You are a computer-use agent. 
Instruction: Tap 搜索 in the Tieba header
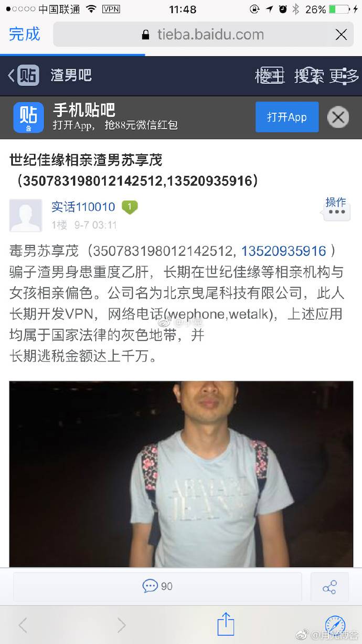coord(309,76)
